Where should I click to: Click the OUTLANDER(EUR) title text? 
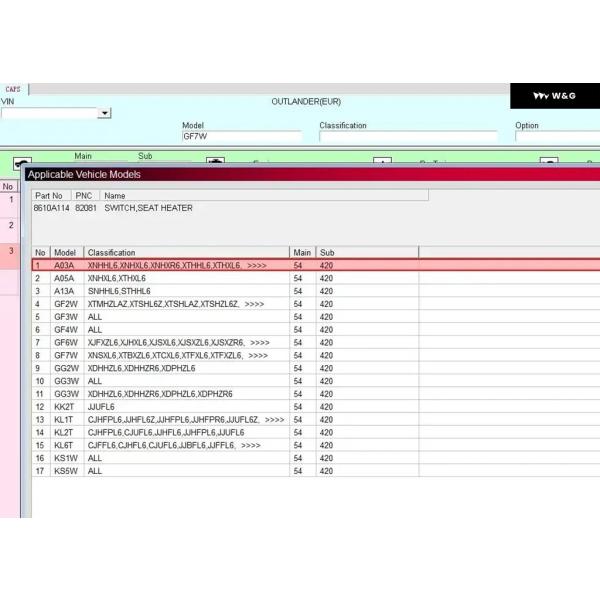[306, 102]
